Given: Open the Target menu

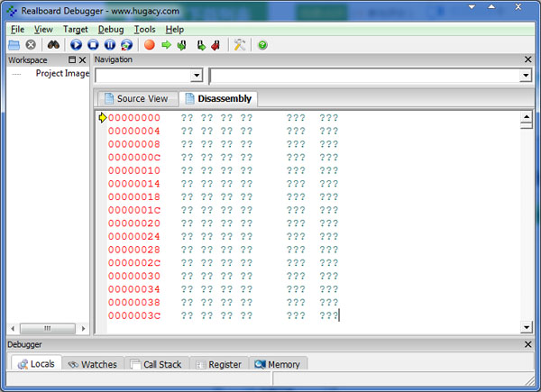Looking at the screenshot, I should click(75, 29).
